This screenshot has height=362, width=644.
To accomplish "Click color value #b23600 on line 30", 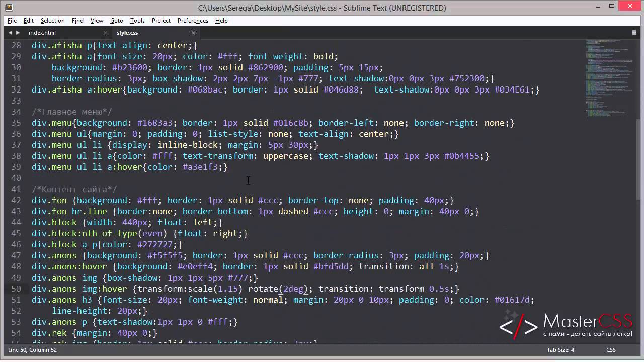I will pyautogui.click(x=129, y=67).
